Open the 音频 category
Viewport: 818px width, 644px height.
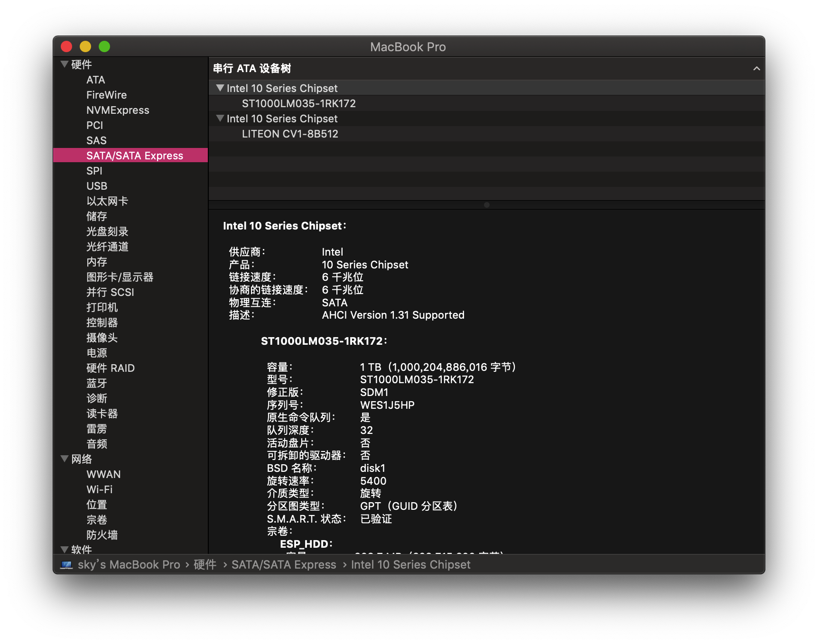pos(97,444)
